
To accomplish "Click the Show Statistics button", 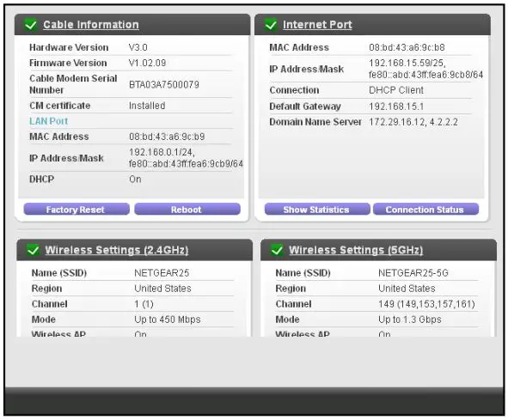I will pos(317,210).
